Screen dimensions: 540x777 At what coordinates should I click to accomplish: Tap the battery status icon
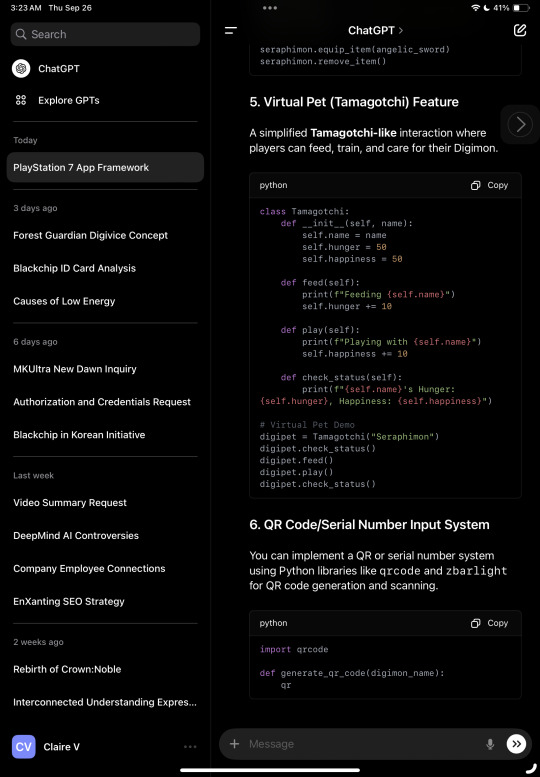click(x=521, y=8)
